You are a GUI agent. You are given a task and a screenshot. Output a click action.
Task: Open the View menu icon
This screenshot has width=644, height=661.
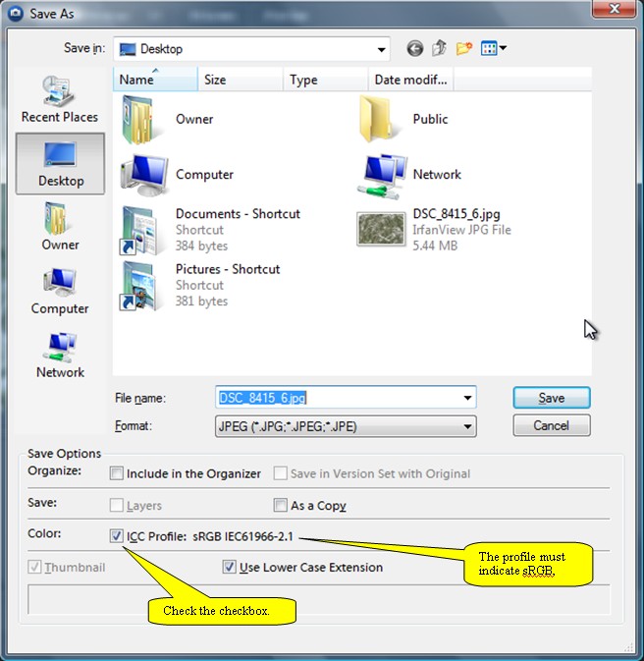click(493, 48)
